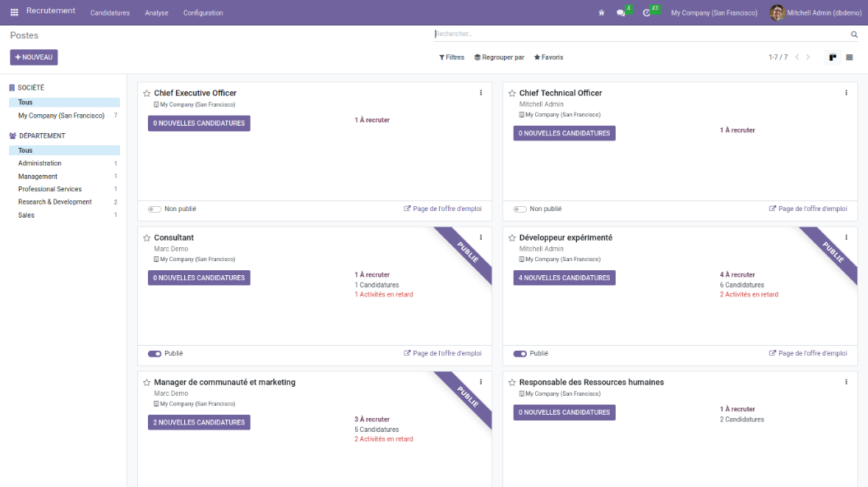This screenshot has width=868, height=487.
Task: Expand the Filtres dropdown
Action: tap(451, 57)
